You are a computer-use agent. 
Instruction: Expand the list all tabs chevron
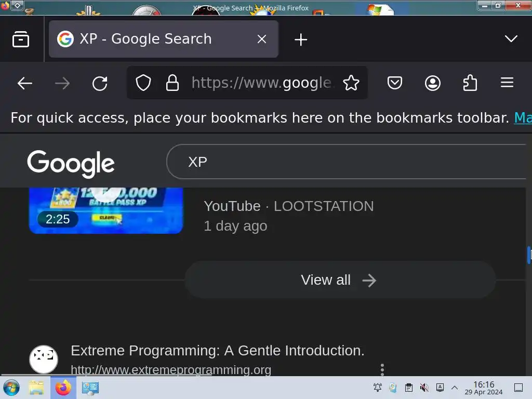(x=511, y=38)
